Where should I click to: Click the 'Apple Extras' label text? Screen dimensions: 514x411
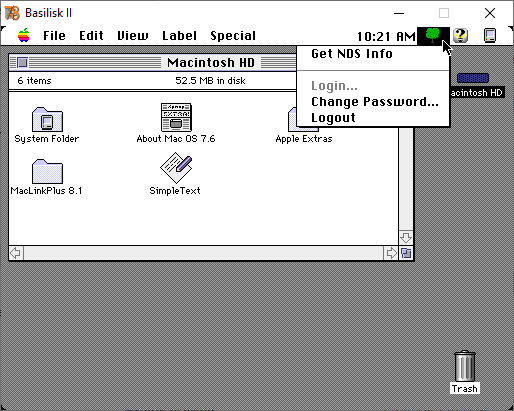(x=304, y=139)
